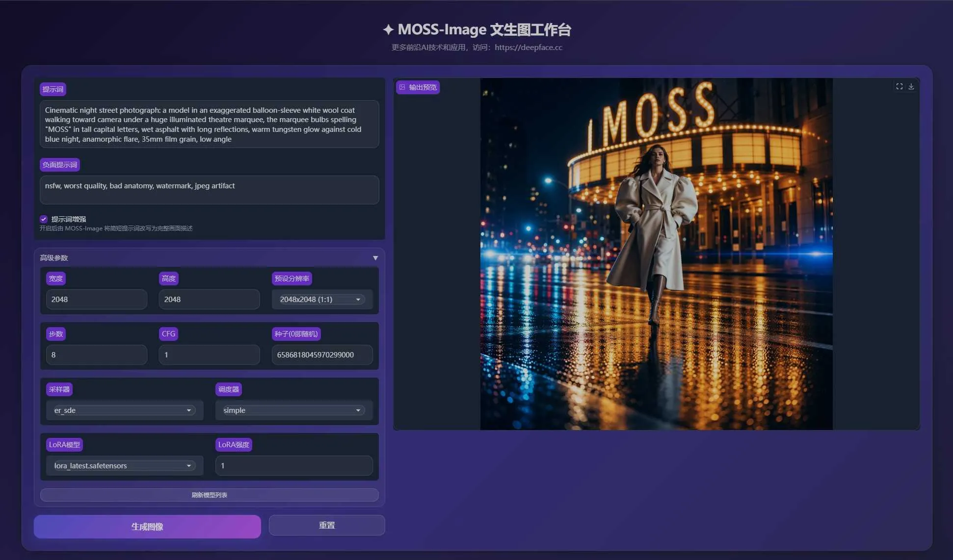
Task: Click the 刷新模型列表 button
Action: [210, 495]
